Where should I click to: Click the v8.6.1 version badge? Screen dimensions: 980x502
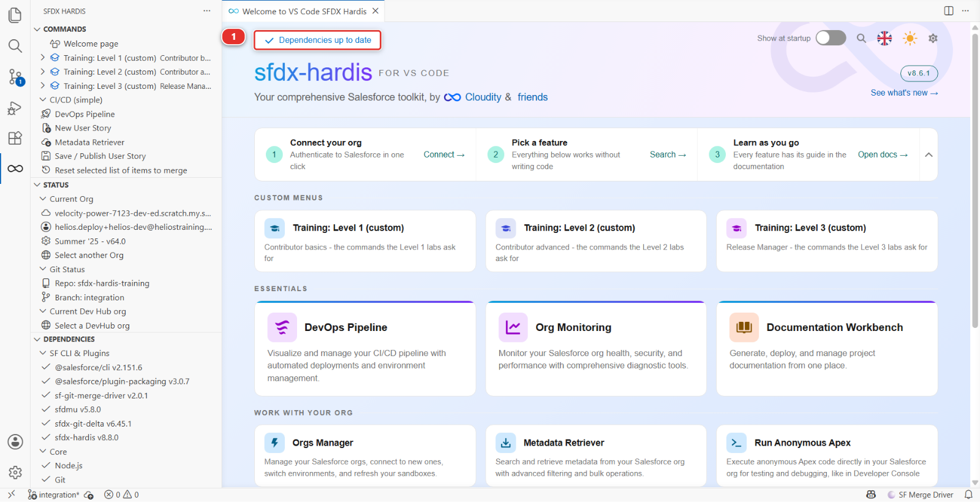(919, 73)
